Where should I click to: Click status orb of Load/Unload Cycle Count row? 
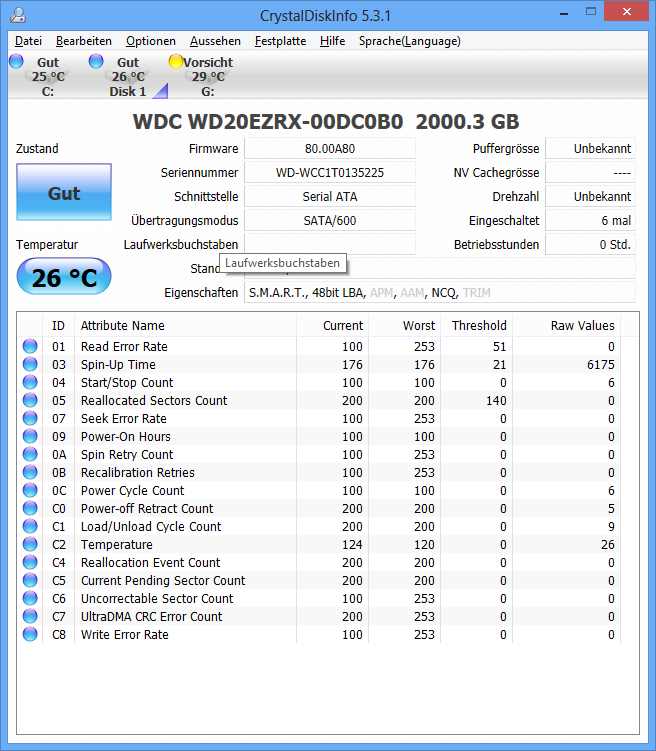30,526
